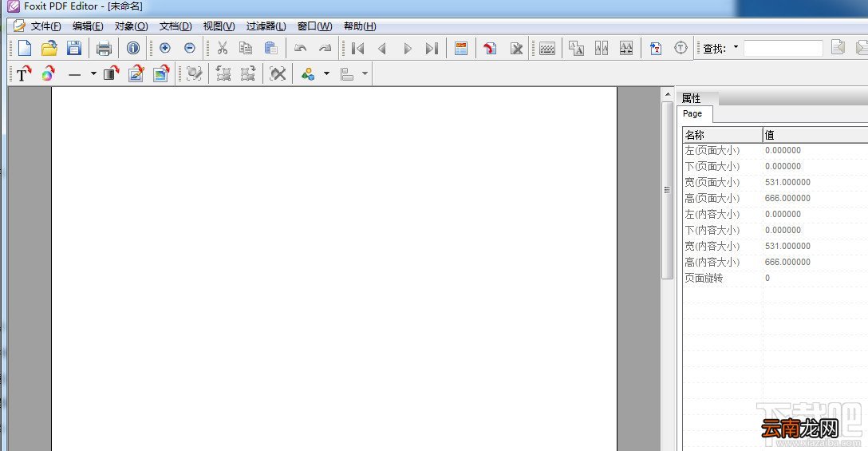
Task: Cut selection with scissors icon
Action: [223, 48]
